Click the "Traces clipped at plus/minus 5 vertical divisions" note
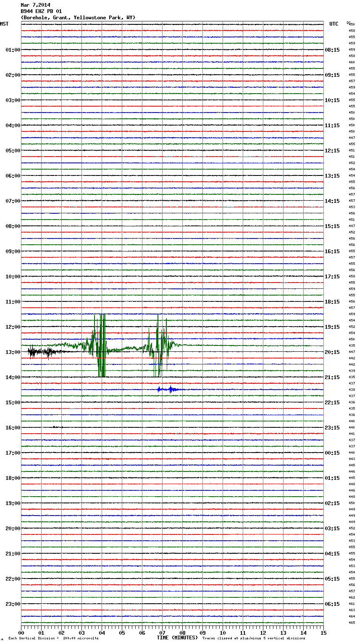The height and width of the screenshot is (644, 357). [254, 638]
